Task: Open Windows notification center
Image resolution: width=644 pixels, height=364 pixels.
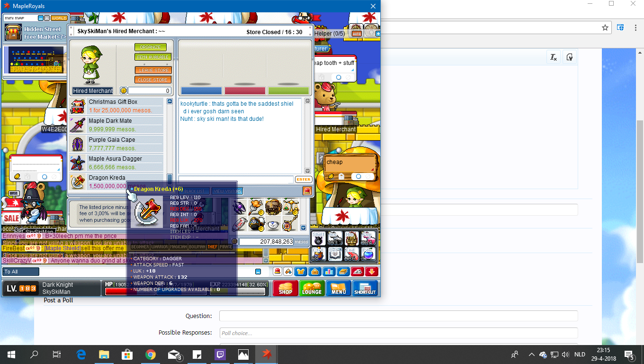Action: [629, 355]
